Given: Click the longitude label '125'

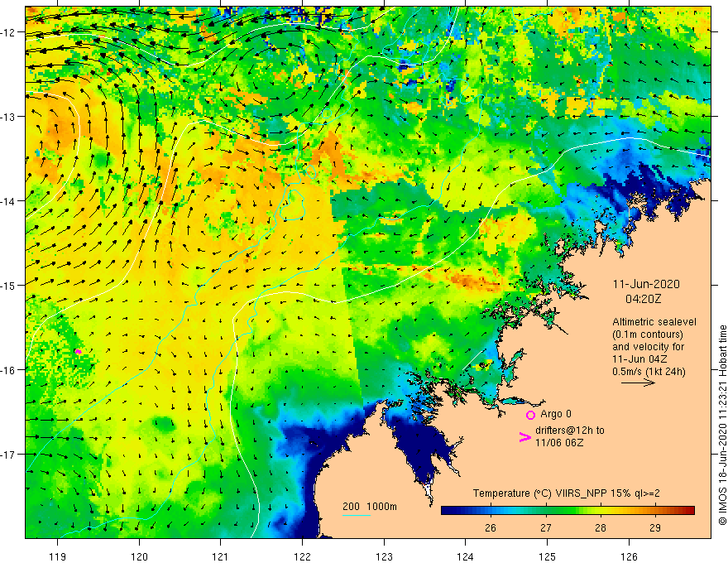Looking at the screenshot, I should (x=548, y=556).
